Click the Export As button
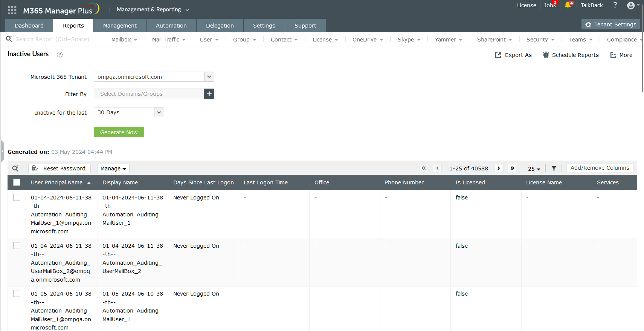The height and width of the screenshot is (331, 644). pos(513,55)
